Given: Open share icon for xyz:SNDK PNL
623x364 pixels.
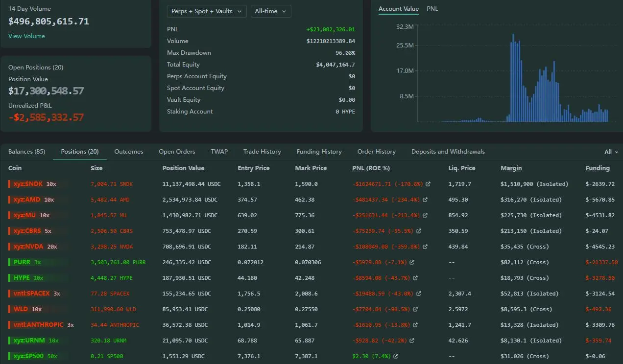Looking at the screenshot, I should tap(428, 184).
